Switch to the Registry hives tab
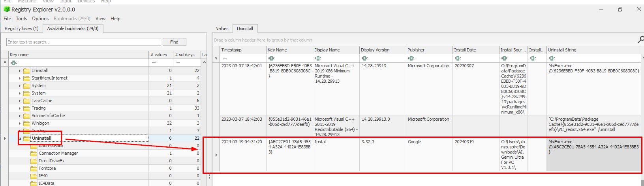This screenshot has height=186, width=644. pyautogui.click(x=22, y=28)
